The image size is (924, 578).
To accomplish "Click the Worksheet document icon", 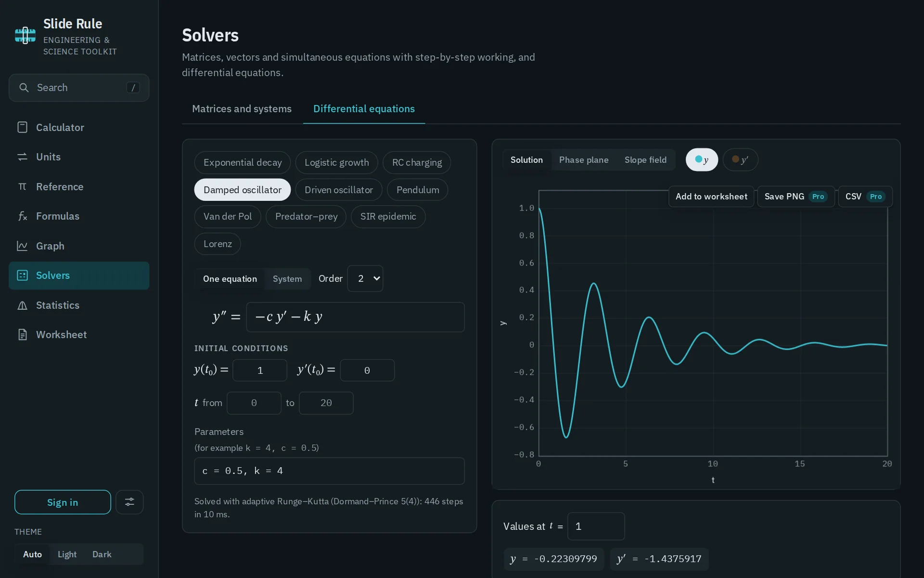I will [22, 335].
